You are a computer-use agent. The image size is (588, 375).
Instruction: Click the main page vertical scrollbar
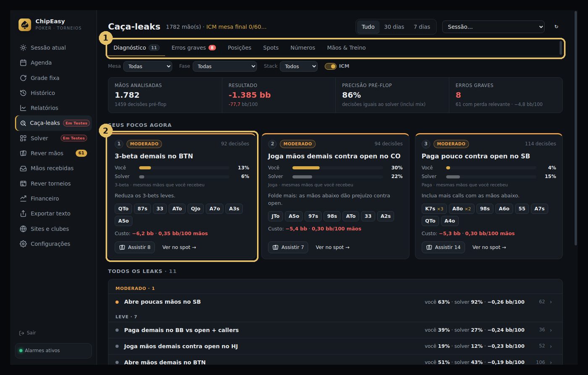[x=575, y=128]
